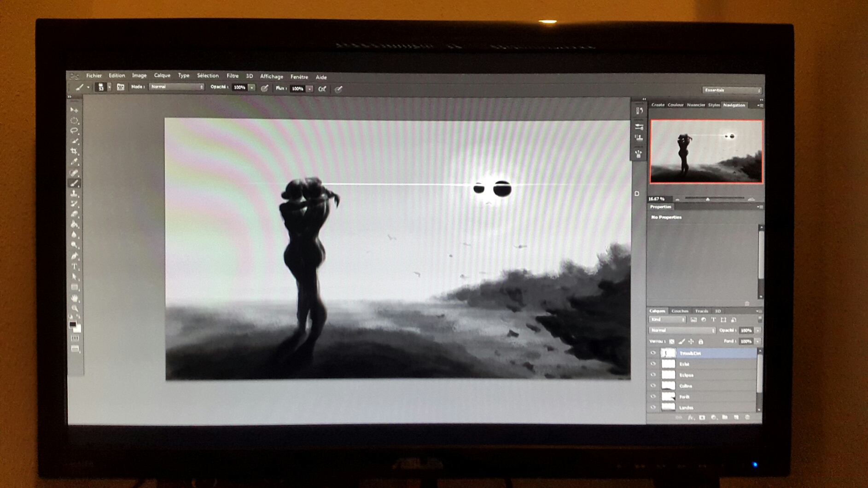Click the foreground color swatch
The width and height of the screenshot is (868, 488).
click(73, 325)
